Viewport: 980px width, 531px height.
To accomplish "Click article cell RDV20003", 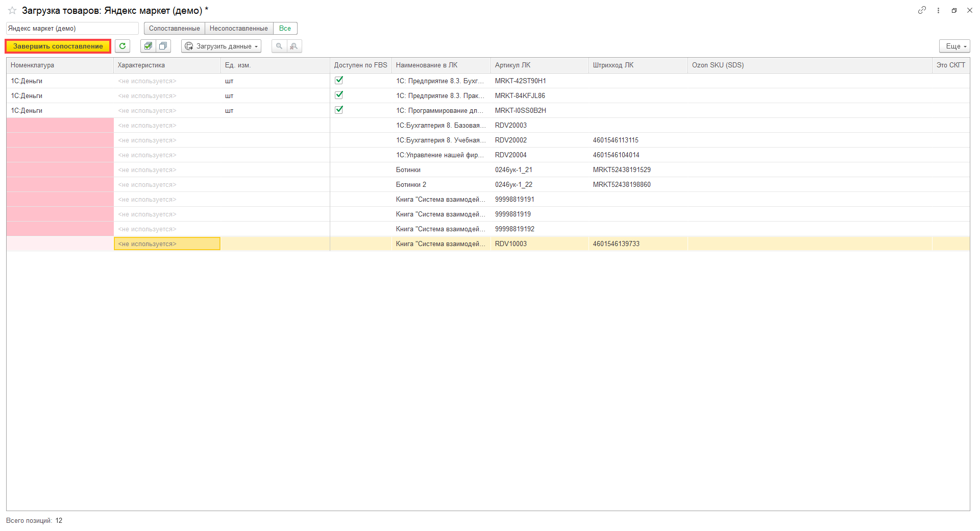I will tap(540, 125).
